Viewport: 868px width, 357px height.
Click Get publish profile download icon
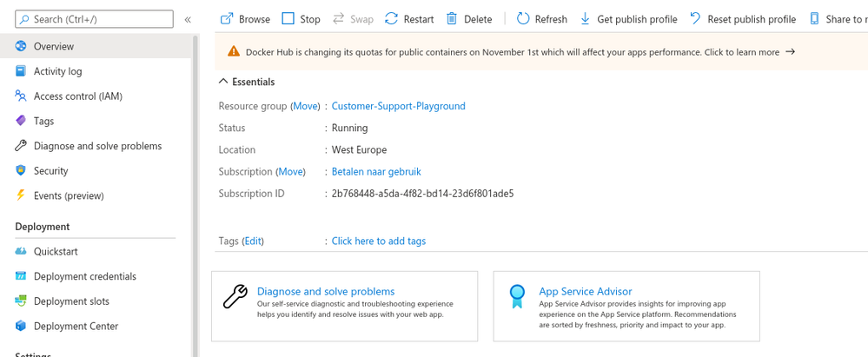click(585, 18)
